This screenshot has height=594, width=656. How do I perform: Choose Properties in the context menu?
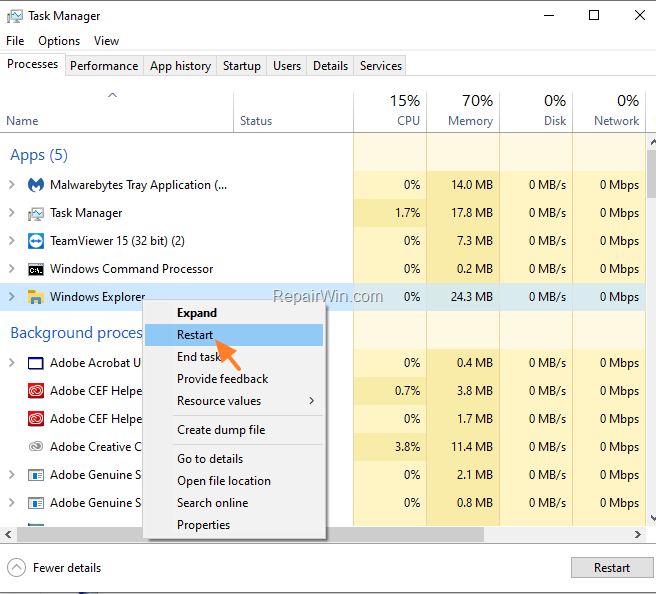234,525
